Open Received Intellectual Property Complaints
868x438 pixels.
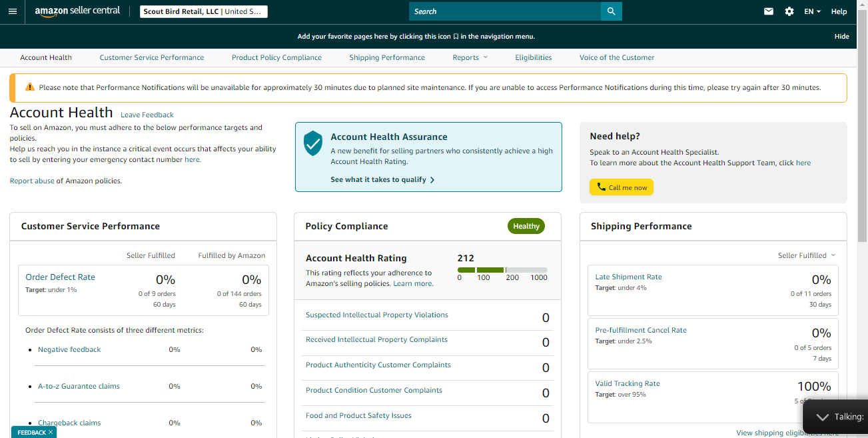376,339
